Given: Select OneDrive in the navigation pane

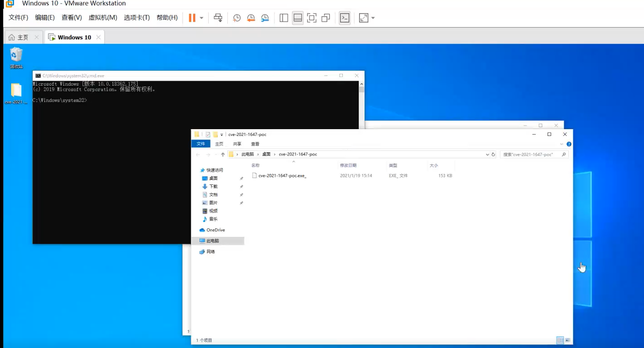Looking at the screenshot, I should click(216, 230).
